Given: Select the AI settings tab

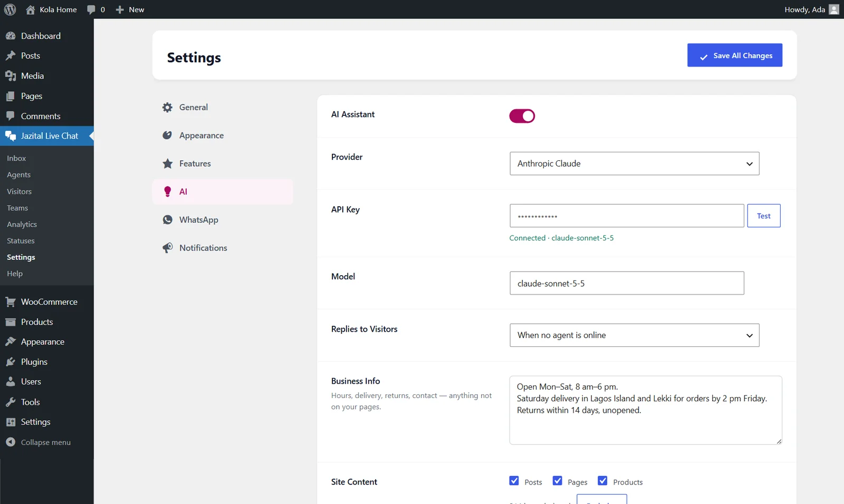Looking at the screenshot, I should point(223,192).
